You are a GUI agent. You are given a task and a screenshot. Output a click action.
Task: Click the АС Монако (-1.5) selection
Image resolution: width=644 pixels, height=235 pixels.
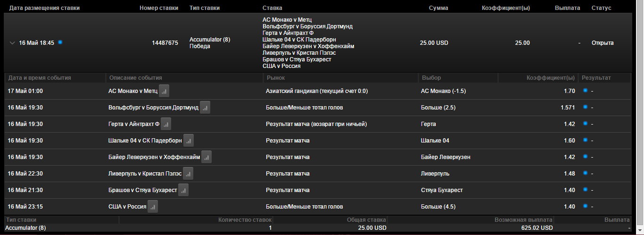click(443, 91)
